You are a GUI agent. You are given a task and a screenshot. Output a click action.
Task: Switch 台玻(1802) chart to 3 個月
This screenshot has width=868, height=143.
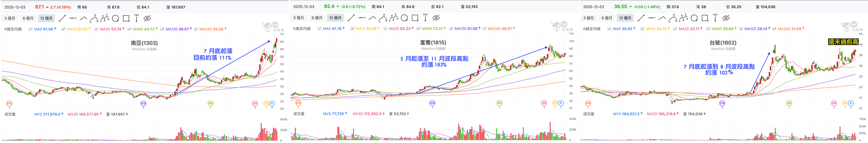[588, 18]
